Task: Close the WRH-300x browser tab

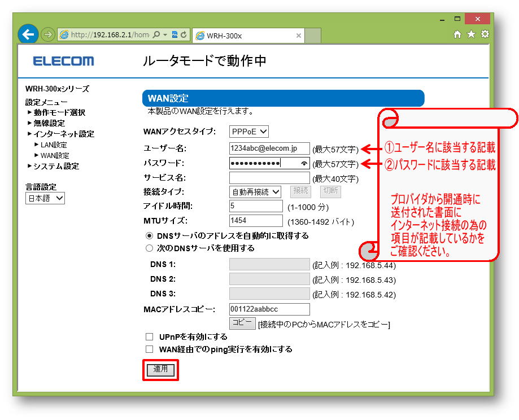Action: [x=299, y=36]
